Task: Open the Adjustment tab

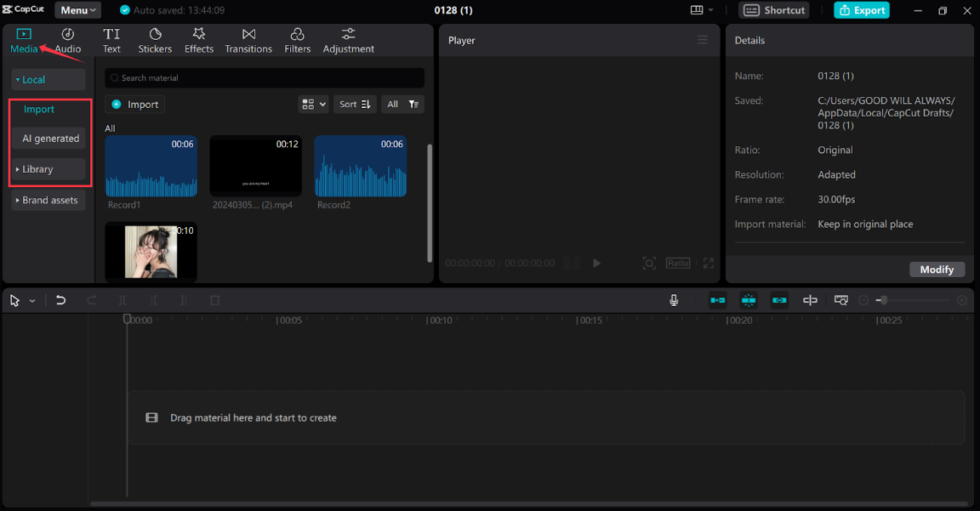Action: point(348,41)
